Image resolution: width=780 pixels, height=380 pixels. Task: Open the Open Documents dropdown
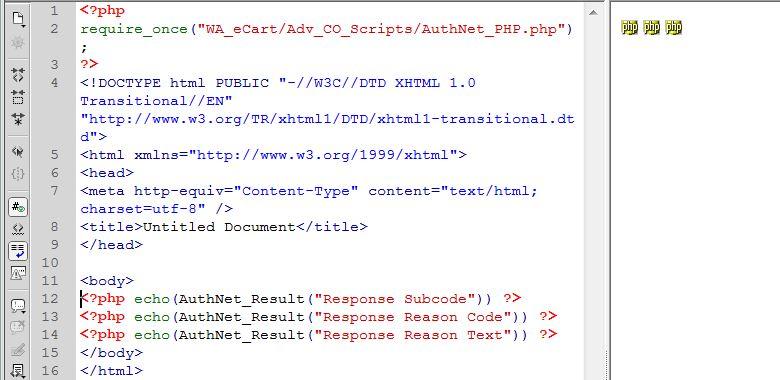pos(18,19)
